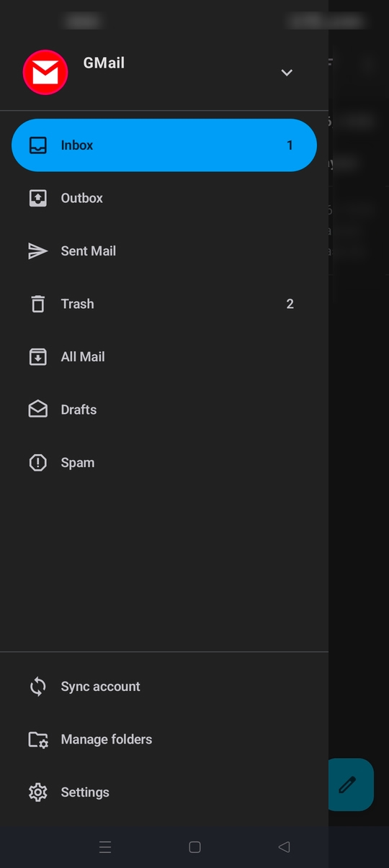Open the Outbox folder icon
The image size is (389, 868).
37,198
